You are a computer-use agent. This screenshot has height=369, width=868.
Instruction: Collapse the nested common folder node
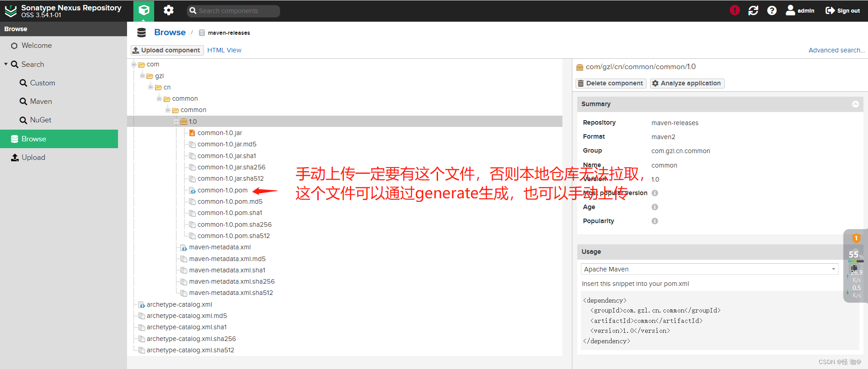click(168, 110)
